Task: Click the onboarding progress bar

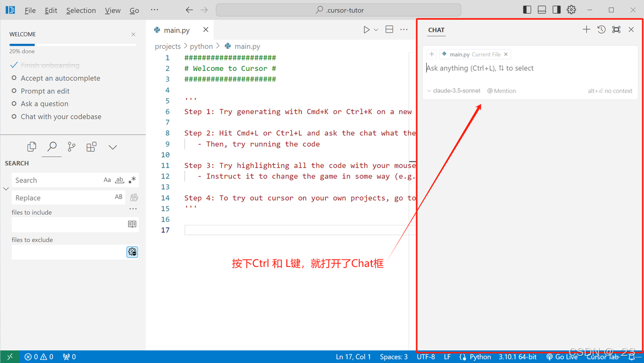Action: click(72, 45)
